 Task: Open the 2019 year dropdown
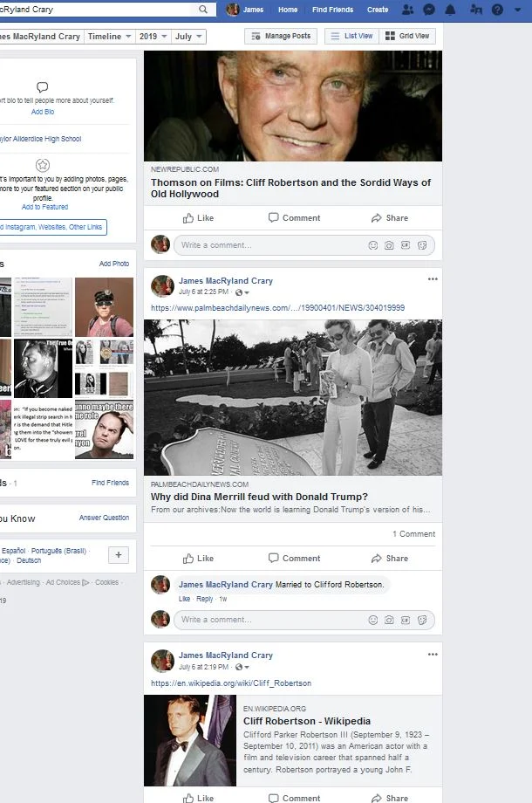coord(153,37)
